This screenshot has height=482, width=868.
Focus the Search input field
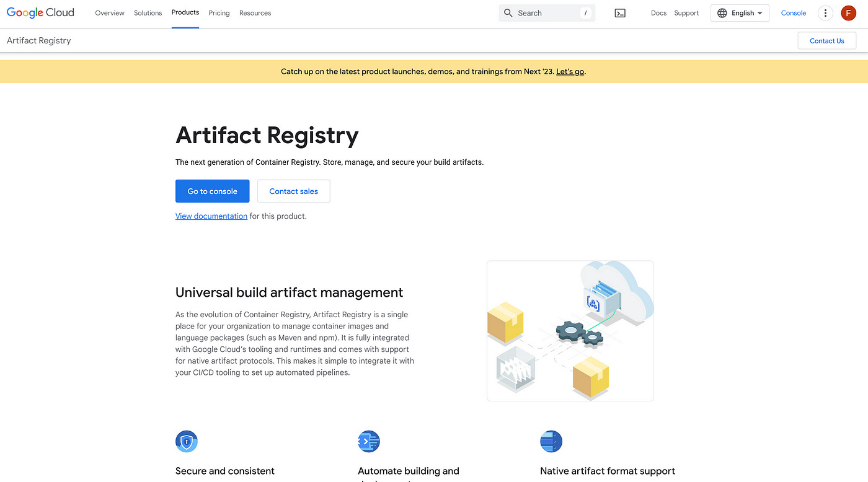click(x=547, y=13)
